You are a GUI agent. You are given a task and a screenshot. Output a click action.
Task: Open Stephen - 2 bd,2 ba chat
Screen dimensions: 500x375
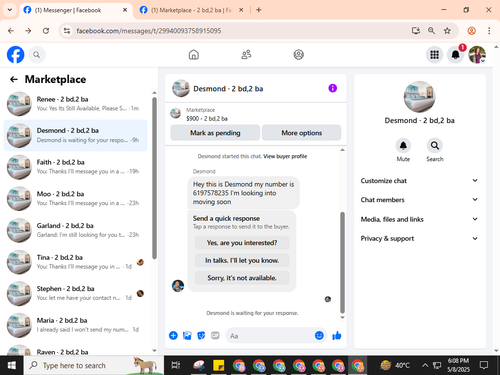click(x=75, y=293)
